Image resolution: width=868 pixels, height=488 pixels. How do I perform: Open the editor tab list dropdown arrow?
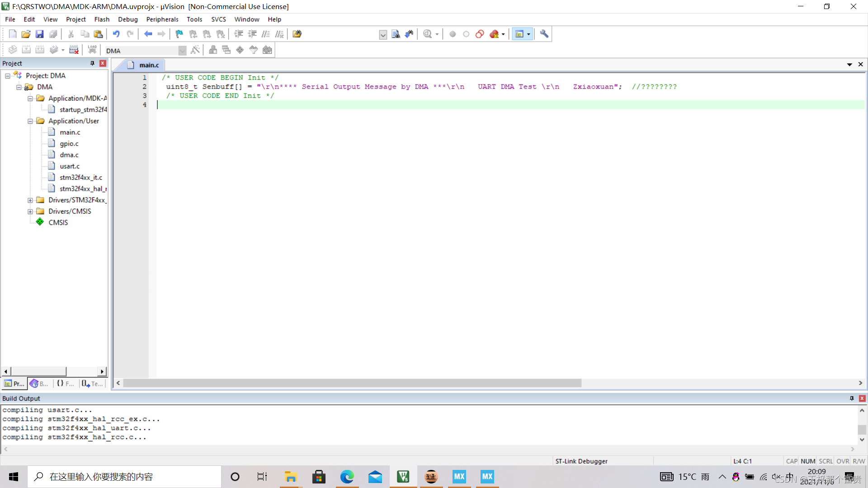(x=849, y=65)
